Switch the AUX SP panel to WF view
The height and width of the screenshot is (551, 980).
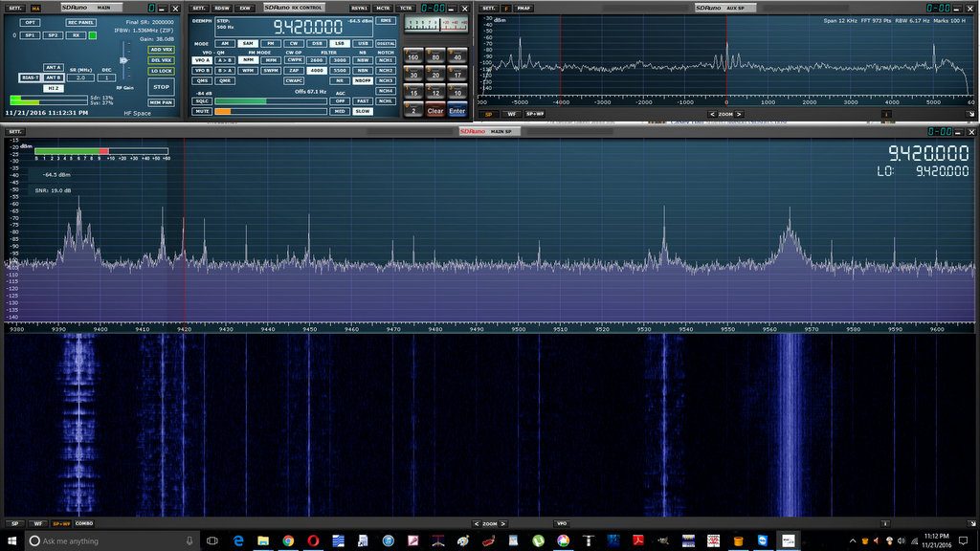point(512,113)
